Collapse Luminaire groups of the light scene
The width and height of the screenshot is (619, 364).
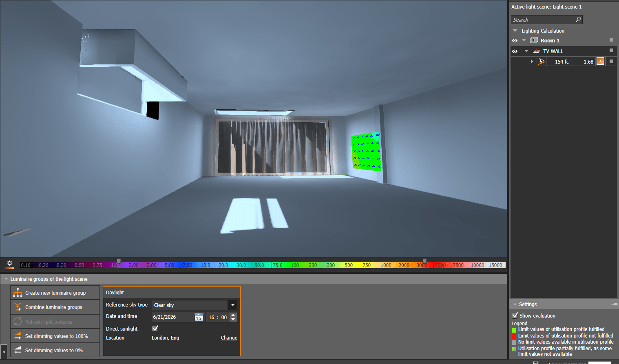pos(6,279)
